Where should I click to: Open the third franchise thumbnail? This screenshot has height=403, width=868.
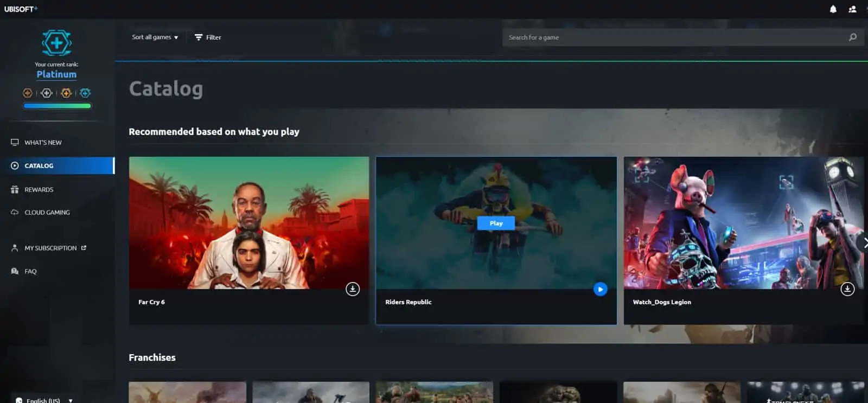tap(435, 392)
